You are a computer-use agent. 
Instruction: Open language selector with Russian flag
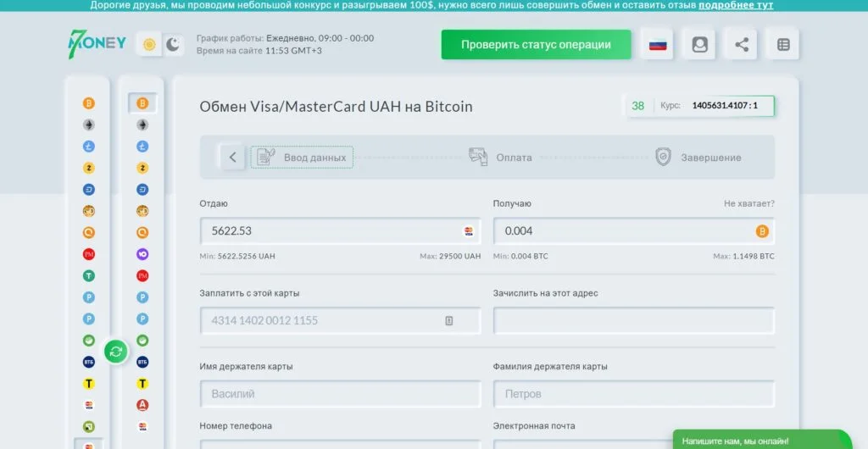[658, 45]
